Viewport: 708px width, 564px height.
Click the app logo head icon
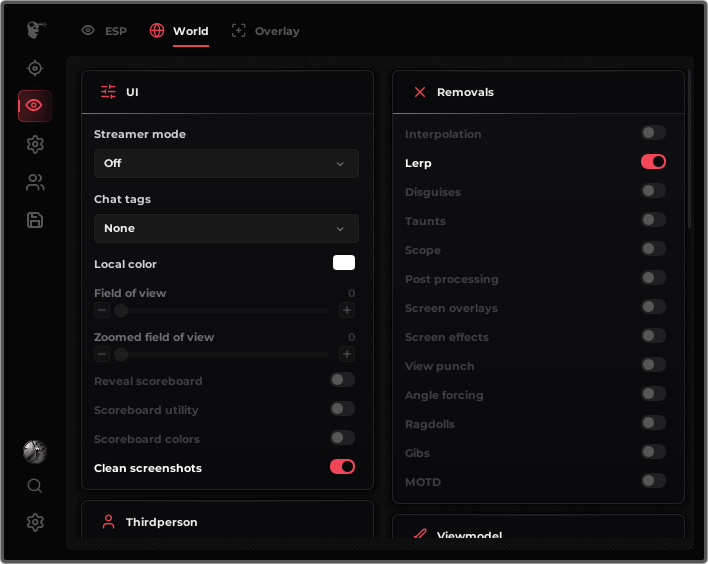pos(36,30)
